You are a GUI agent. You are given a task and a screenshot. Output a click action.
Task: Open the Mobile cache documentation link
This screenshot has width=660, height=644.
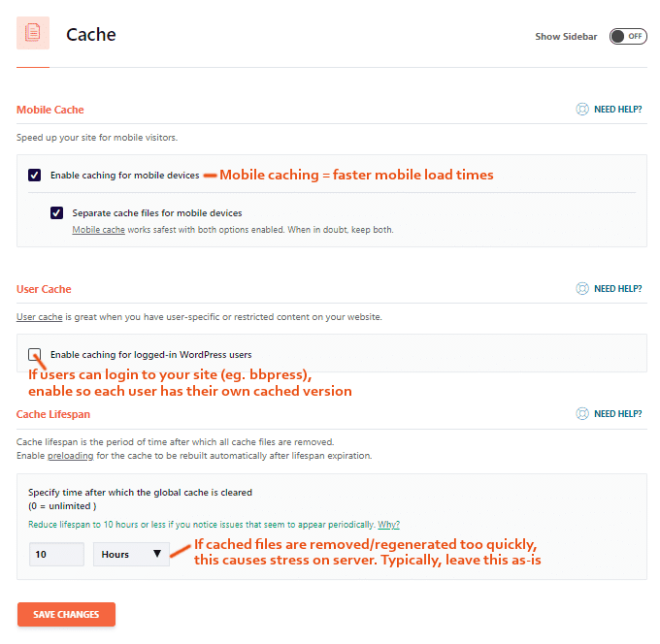pos(98,230)
